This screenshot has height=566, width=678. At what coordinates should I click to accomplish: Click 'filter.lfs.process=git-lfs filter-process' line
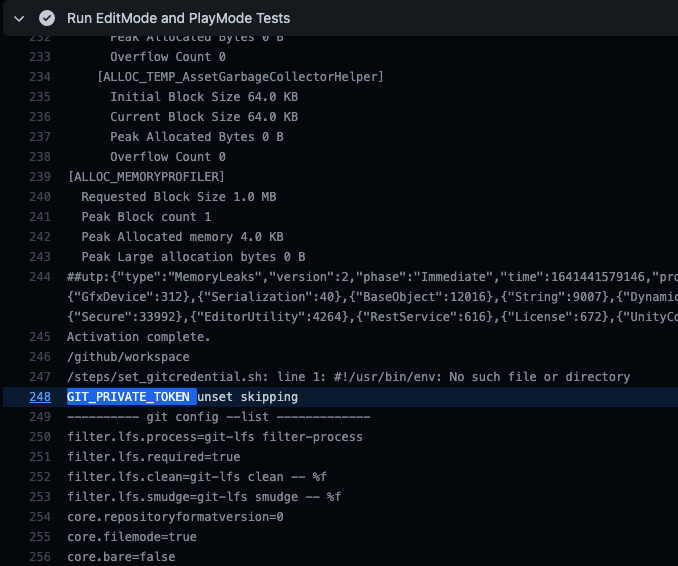pyautogui.click(x=215, y=437)
